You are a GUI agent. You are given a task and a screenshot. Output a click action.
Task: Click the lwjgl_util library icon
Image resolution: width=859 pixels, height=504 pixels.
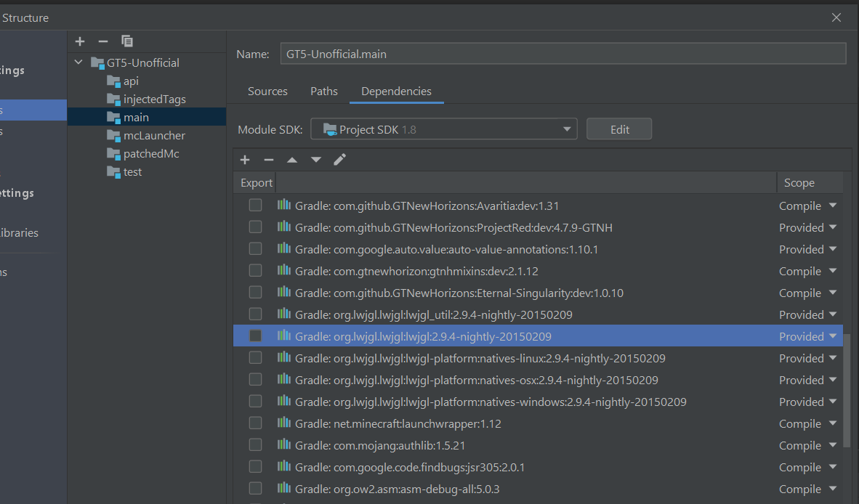[x=283, y=314]
